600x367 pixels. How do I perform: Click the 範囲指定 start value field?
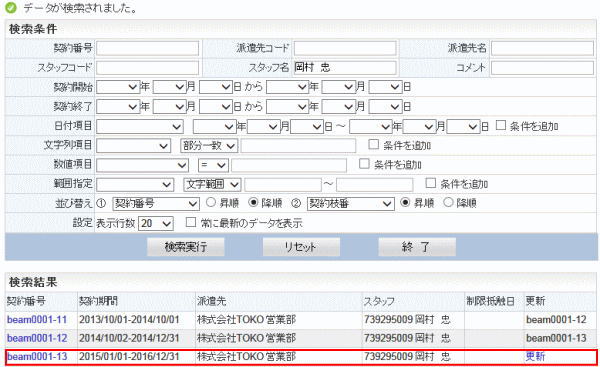[283, 184]
